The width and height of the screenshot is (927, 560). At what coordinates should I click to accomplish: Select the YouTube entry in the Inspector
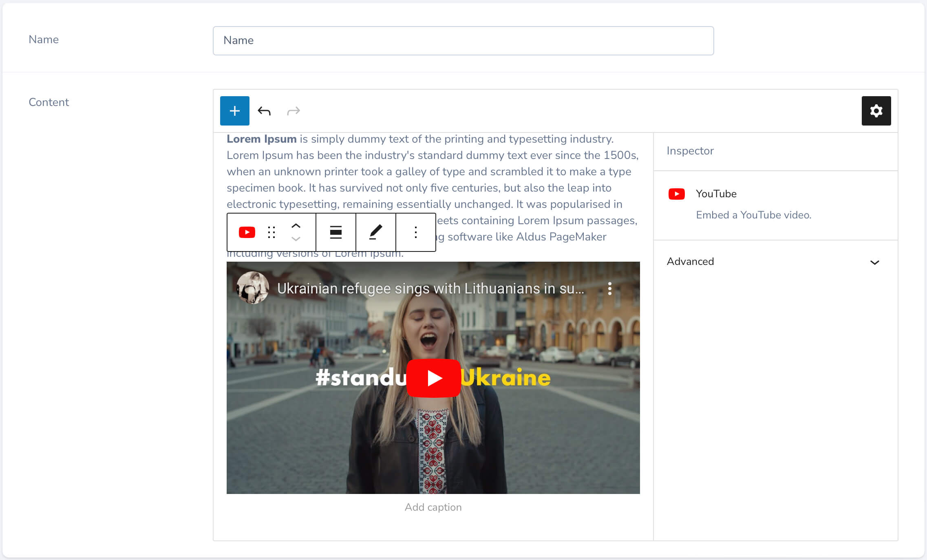pyautogui.click(x=716, y=194)
